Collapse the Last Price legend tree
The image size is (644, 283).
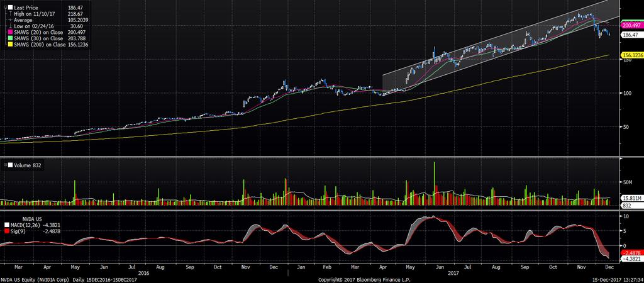(5, 8)
